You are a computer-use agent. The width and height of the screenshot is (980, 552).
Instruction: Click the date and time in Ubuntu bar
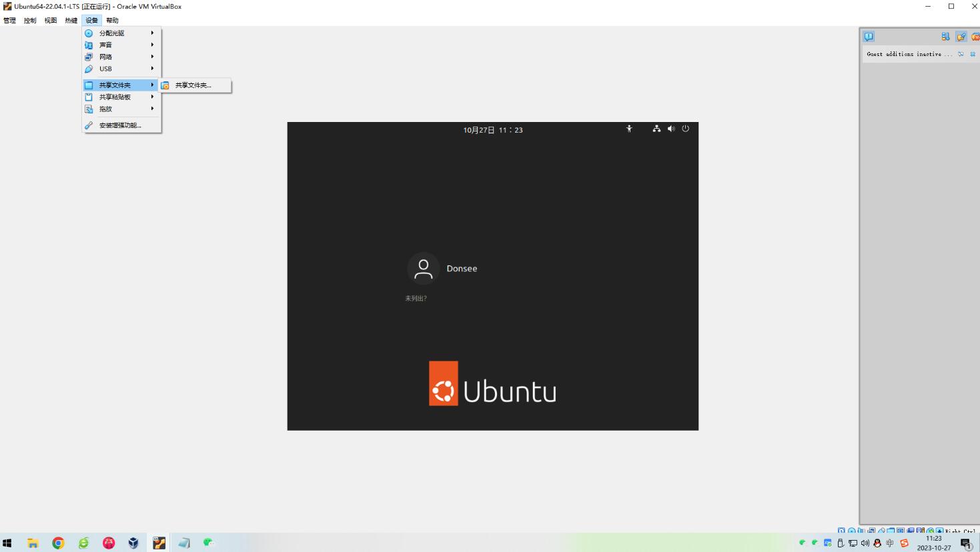[x=493, y=130]
